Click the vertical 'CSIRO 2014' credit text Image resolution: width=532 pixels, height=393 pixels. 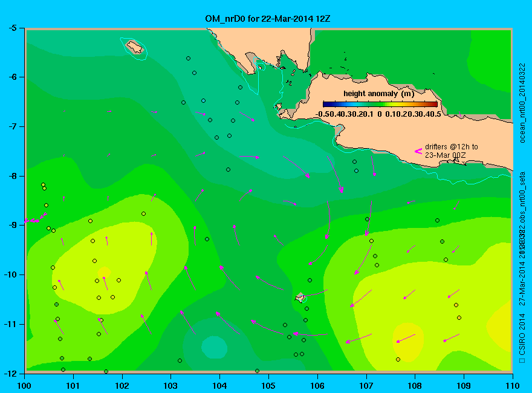[x=522, y=334]
